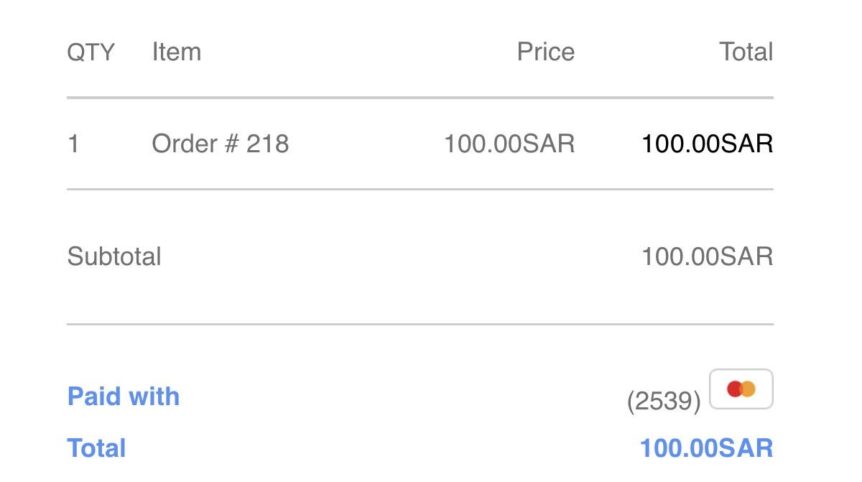Click the quantity value 1

[x=73, y=144]
